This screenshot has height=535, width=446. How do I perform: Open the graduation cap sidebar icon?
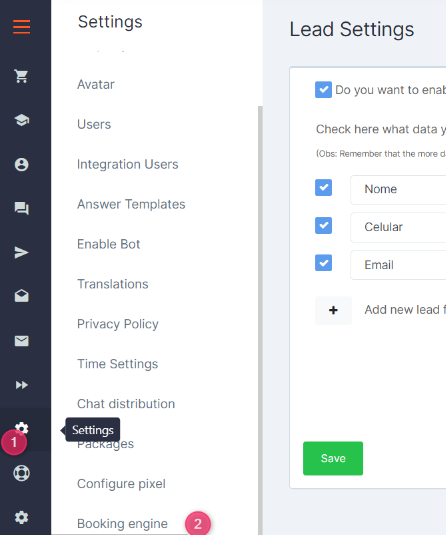coord(21,120)
